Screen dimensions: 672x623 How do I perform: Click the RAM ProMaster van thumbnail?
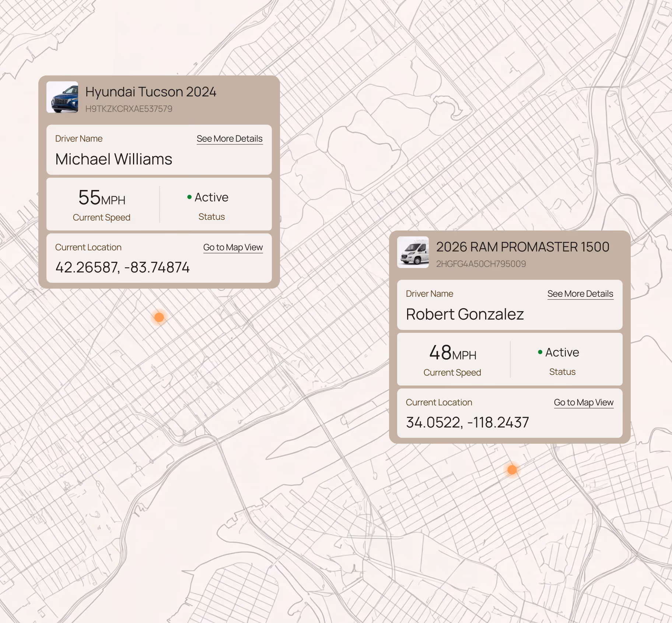click(x=413, y=252)
